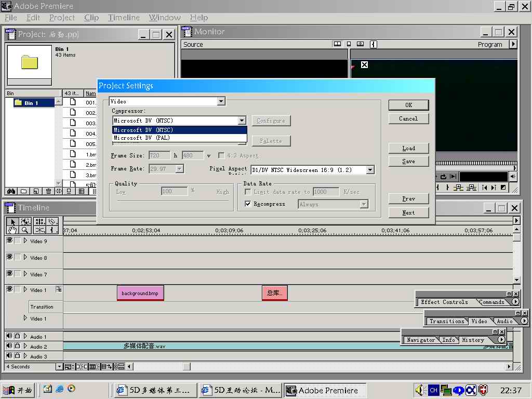Click the Monitor program jog tread strip

[476, 163]
